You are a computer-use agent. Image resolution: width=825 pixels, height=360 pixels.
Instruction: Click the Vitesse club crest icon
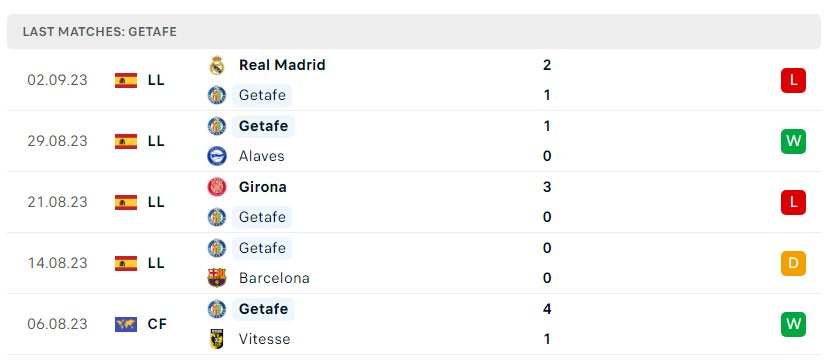click(x=216, y=339)
